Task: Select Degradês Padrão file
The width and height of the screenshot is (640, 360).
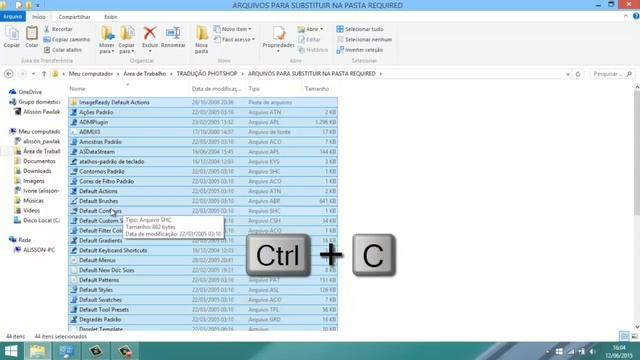Action: [x=203, y=320]
